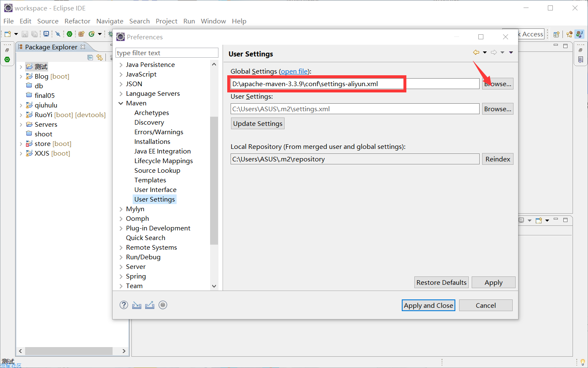This screenshot has height=368, width=588.
Task: Open the Refactor menu
Action: [x=77, y=21]
